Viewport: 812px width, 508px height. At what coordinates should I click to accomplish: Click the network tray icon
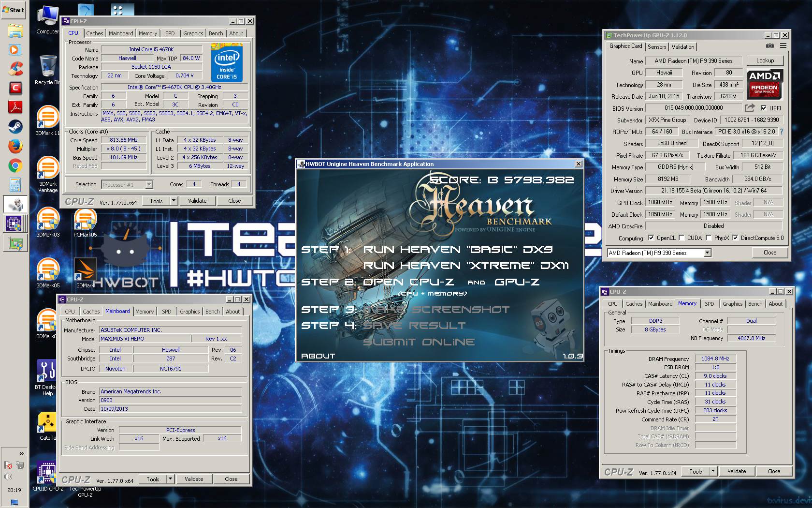click(x=20, y=465)
